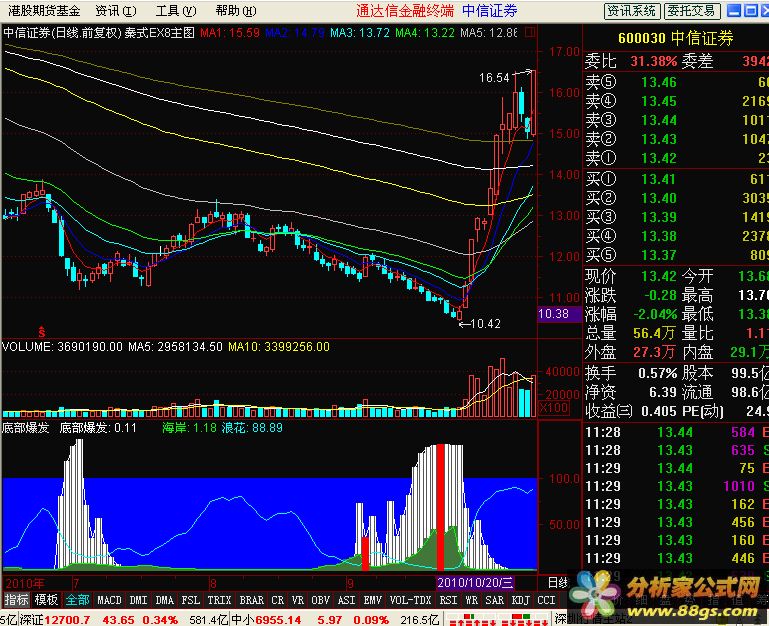The height and width of the screenshot is (626, 769).
Task: Click the 2010/10/20/三 date marker
Action: [475, 583]
